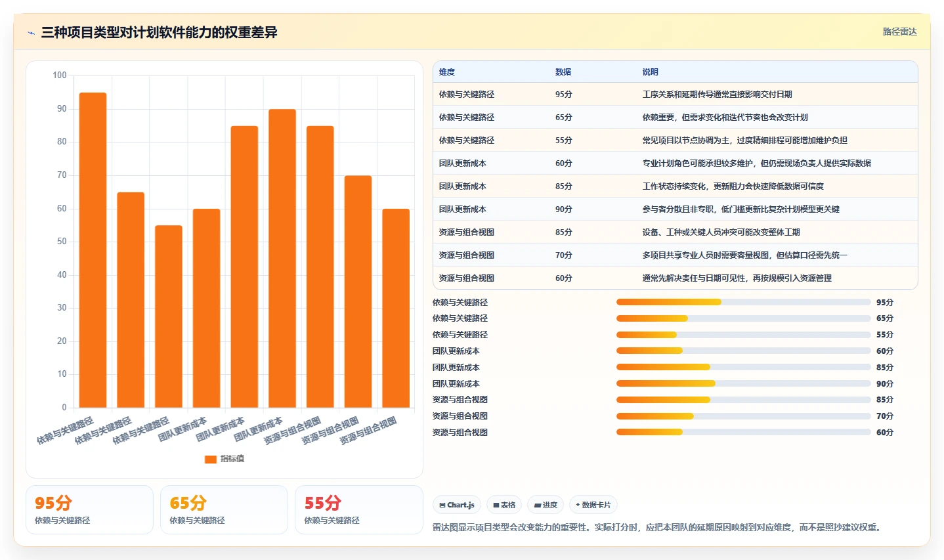Click the 路径雷达 label in header
The height and width of the screenshot is (560, 944).
pos(899,32)
